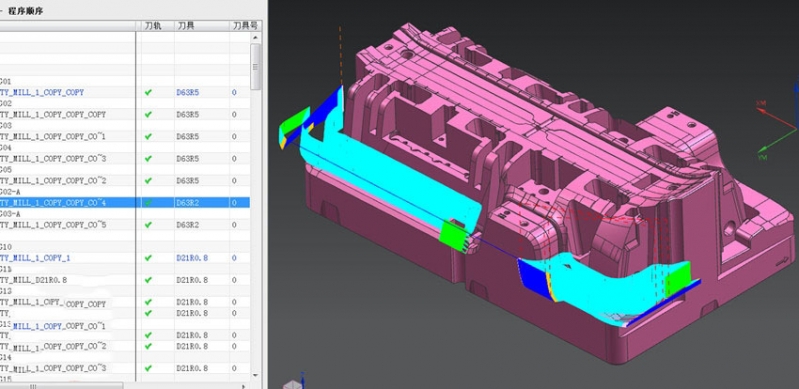Viewport: 799px width, 389px height.
Task: Select the G10 program group
Action: (6, 247)
